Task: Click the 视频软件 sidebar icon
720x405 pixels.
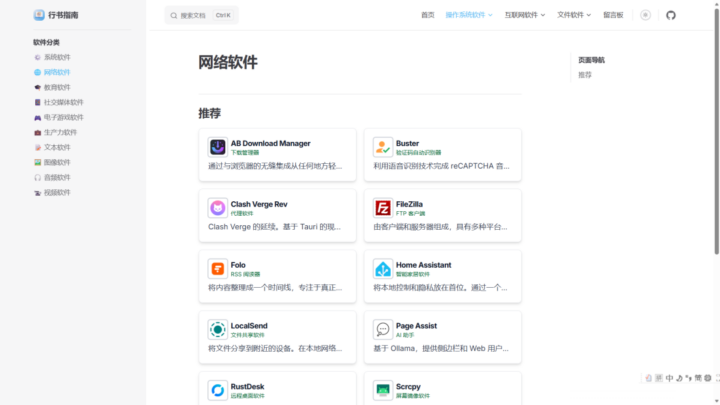Action: click(38, 193)
